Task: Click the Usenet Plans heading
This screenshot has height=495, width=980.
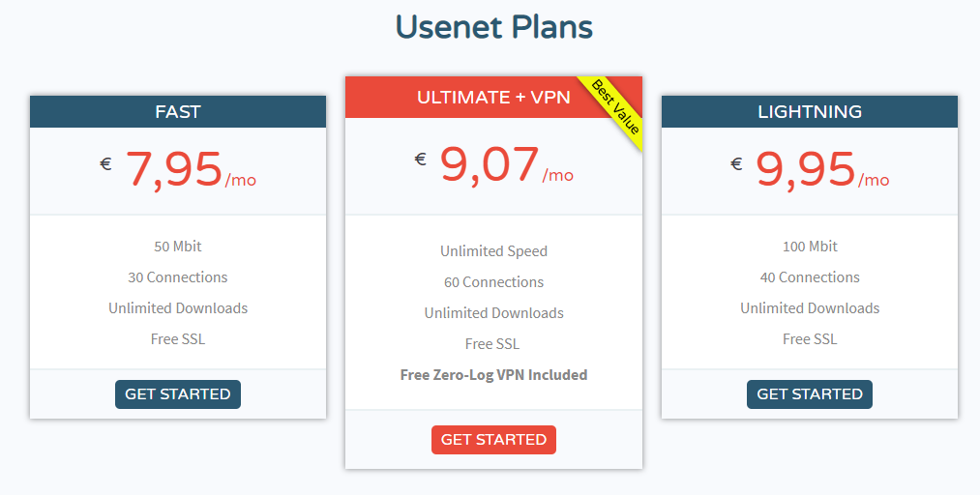Action: pos(493,27)
